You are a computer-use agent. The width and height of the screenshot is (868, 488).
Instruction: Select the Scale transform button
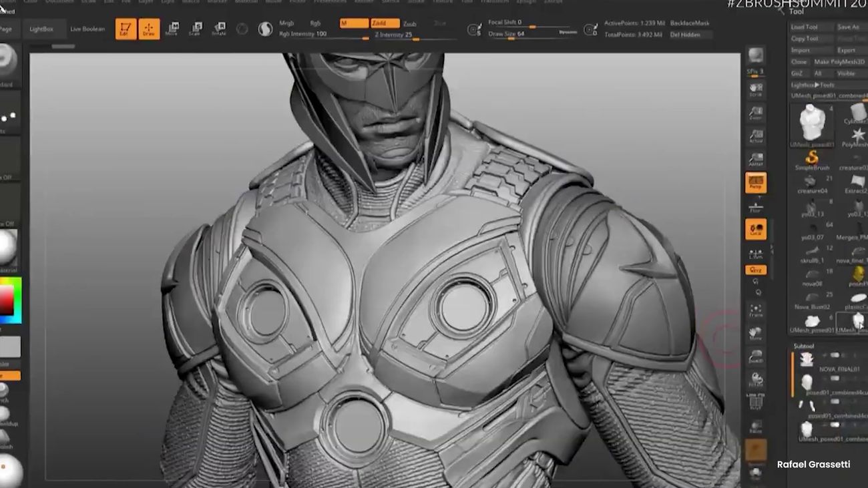click(x=195, y=29)
